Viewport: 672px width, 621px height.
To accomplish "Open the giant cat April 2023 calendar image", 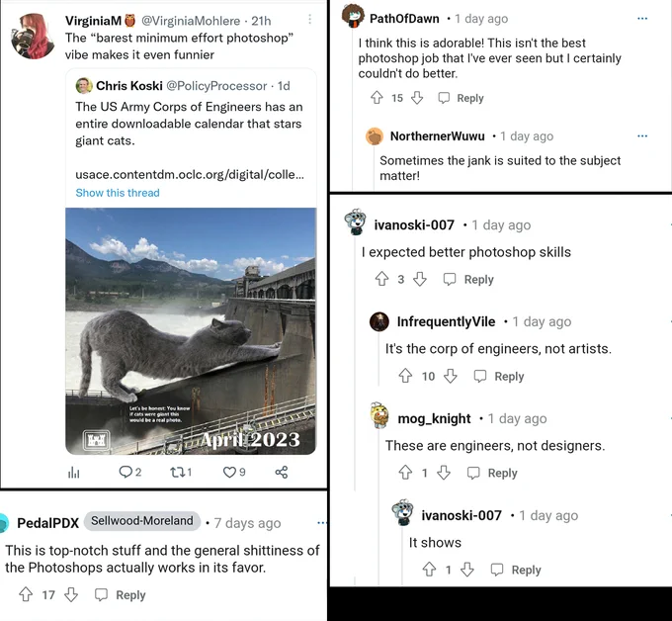I will tap(191, 331).
